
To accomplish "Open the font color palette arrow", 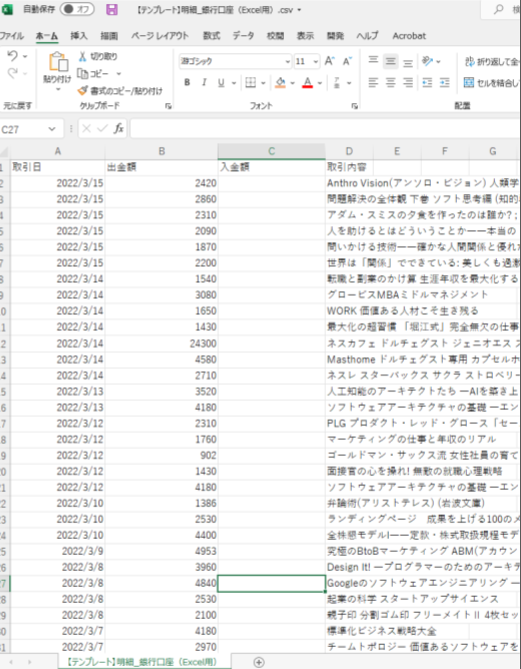I will coord(320,83).
